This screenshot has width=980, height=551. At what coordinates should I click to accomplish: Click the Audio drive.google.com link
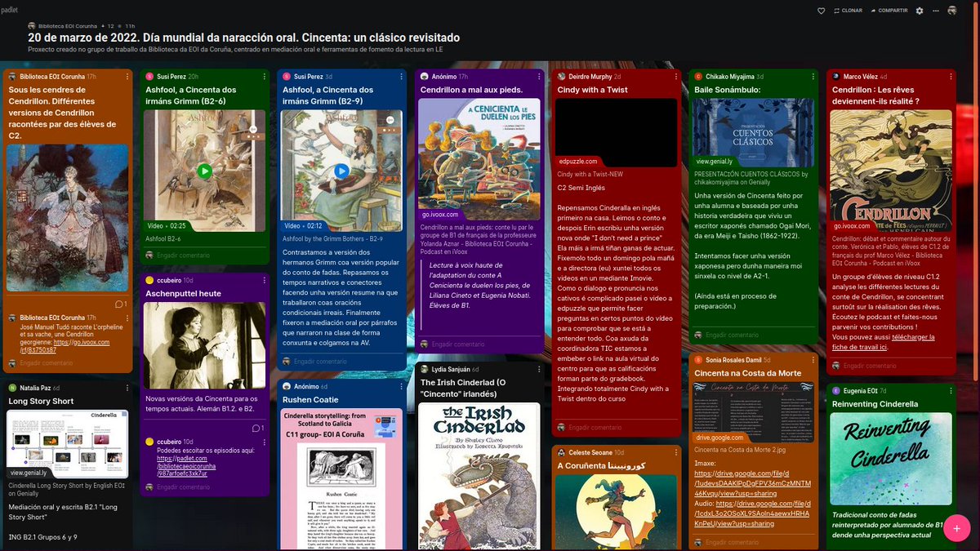point(752,513)
